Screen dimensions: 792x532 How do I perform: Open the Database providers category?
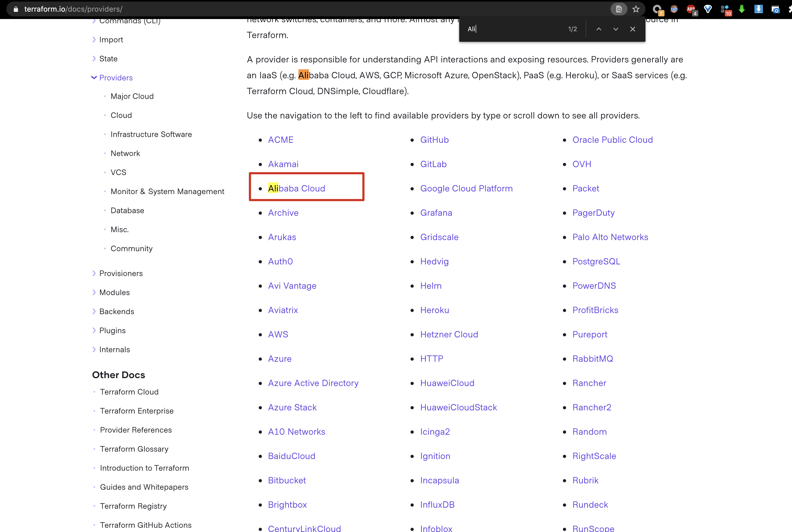click(x=127, y=210)
